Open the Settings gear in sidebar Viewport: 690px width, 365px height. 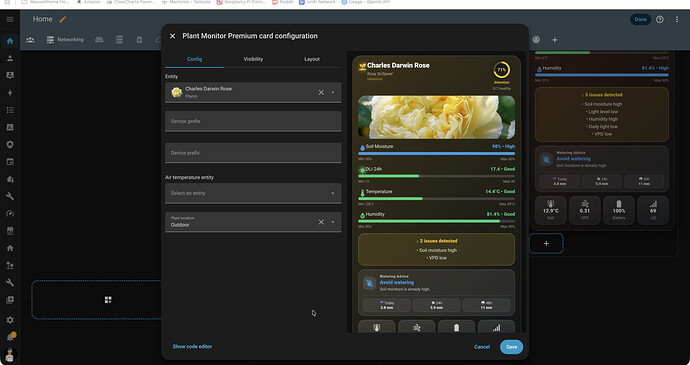(10, 320)
